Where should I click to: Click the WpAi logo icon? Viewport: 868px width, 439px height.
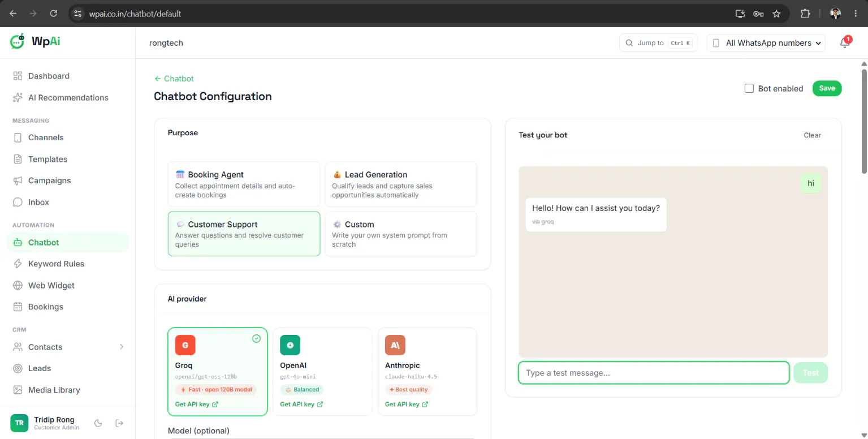(18, 41)
